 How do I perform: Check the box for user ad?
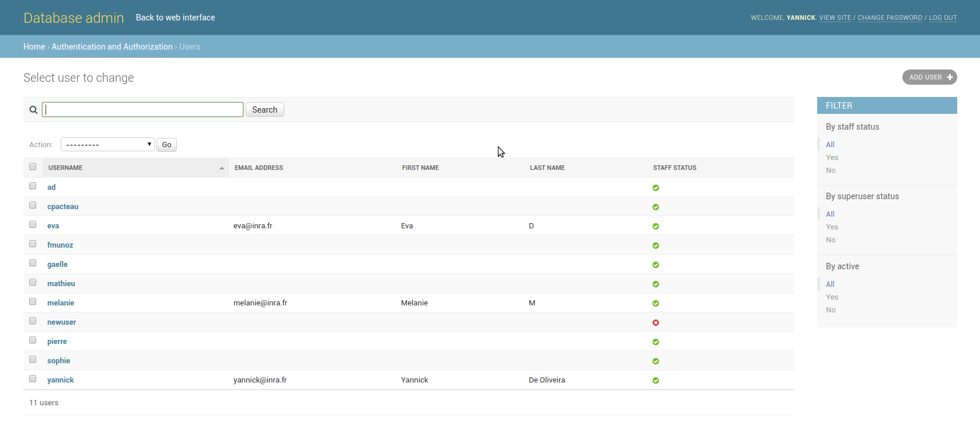(33, 186)
